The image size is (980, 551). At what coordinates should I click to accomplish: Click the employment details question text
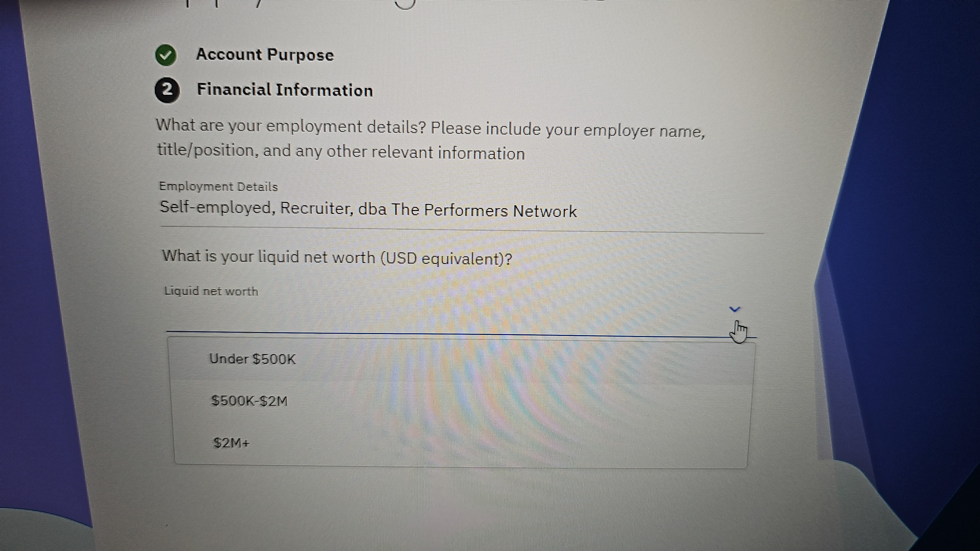click(x=430, y=139)
